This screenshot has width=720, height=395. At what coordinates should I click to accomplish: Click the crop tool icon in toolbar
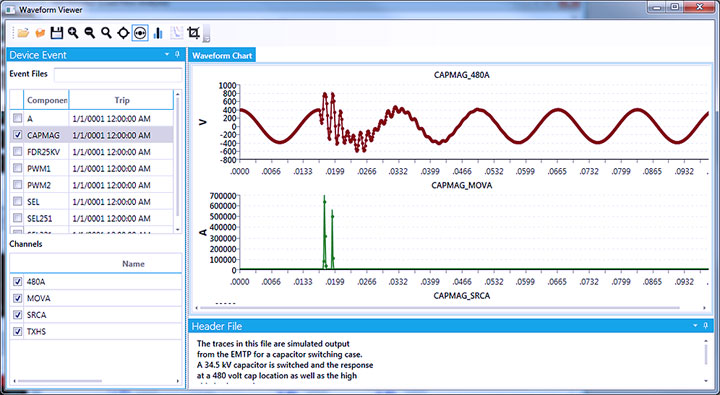[x=194, y=33]
